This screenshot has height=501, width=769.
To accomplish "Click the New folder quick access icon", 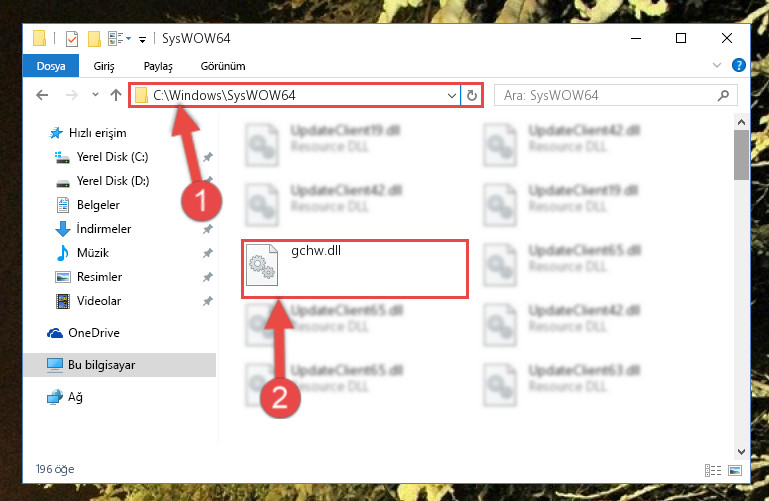I will coord(94,38).
